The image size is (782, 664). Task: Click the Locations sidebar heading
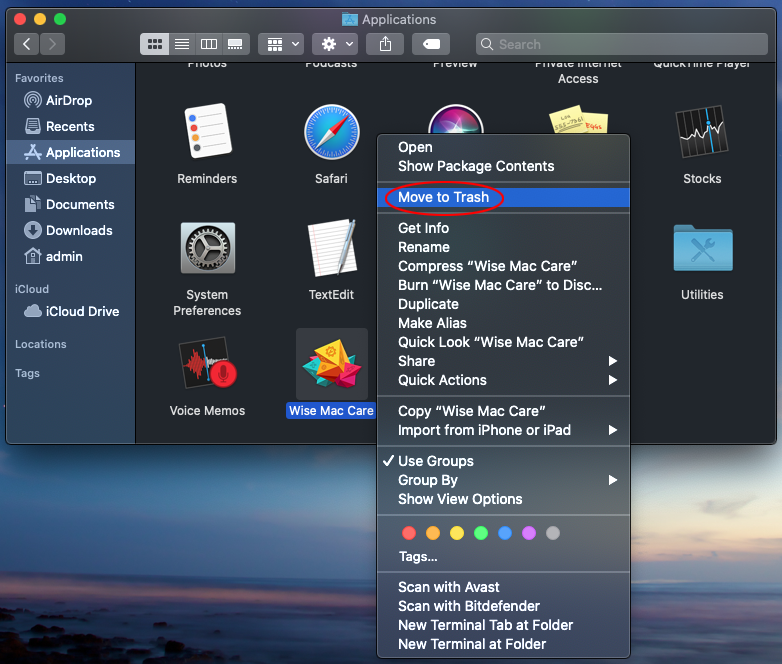tap(41, 344)
